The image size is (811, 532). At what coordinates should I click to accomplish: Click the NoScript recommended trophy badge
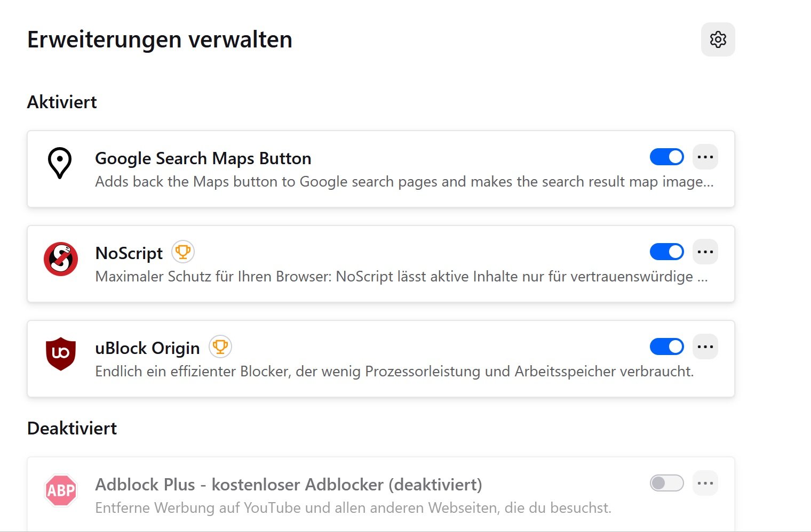[x=183, y=252]
